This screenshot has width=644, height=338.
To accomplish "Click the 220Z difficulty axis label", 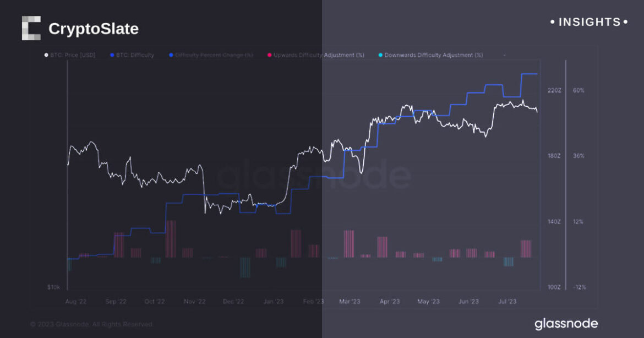I will [554, 90].
